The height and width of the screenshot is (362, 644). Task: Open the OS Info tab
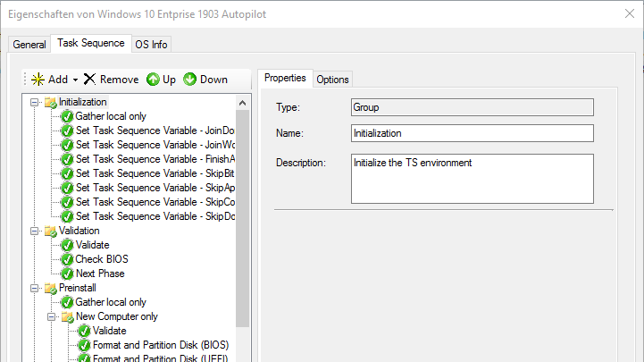(151, 45)
